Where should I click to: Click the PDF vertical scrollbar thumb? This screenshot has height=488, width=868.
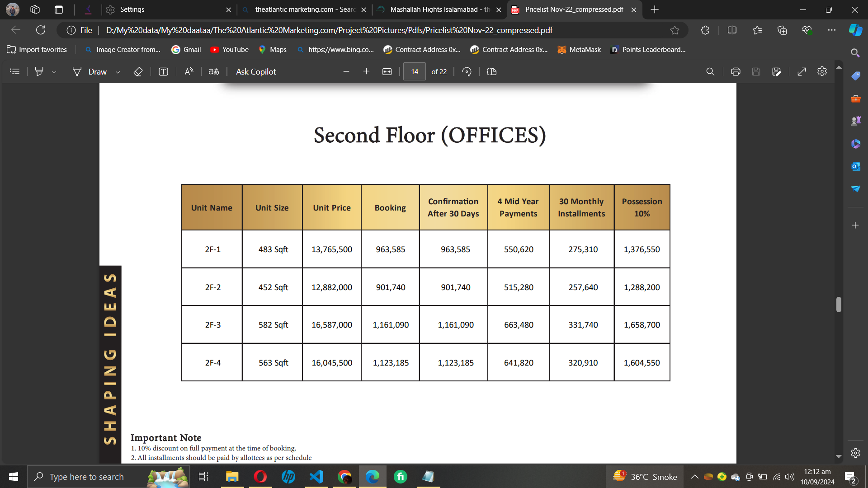839,304
